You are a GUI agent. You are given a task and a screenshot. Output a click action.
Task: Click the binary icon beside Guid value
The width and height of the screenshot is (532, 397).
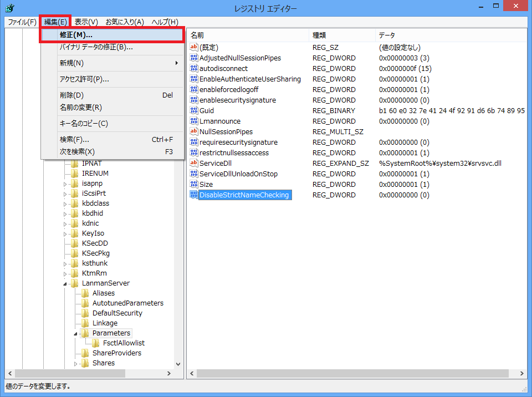194,110
